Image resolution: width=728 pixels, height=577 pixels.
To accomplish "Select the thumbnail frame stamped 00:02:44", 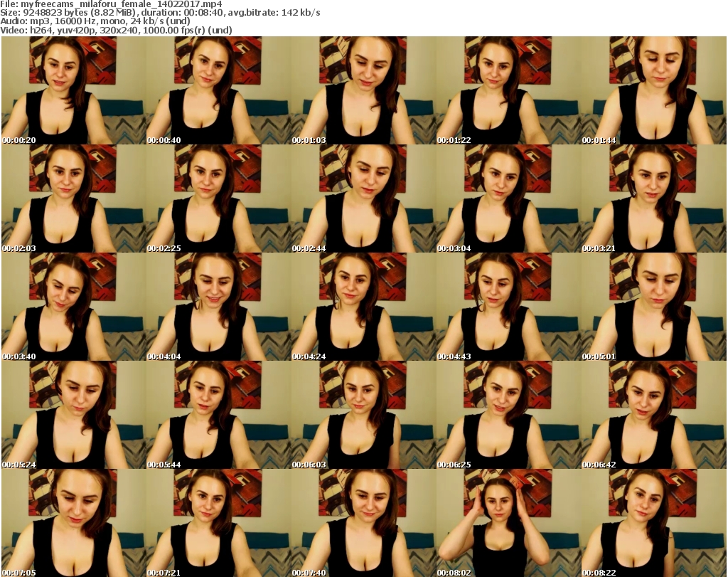I will pos(363,198).
